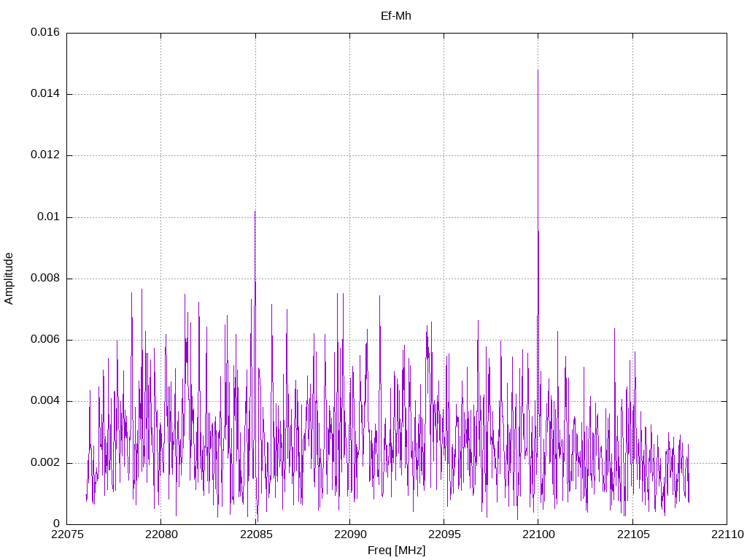Click the 0.004 y-axis tick label

44,401
